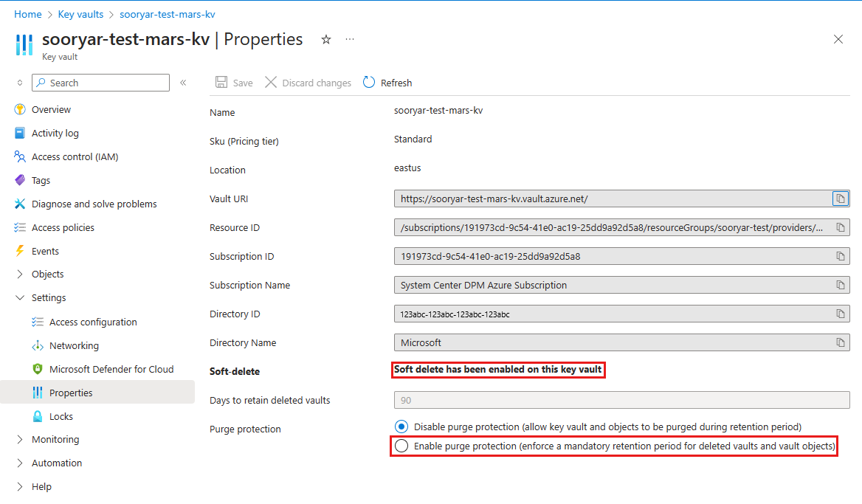This screenshot has height=504, width=862.
Task: Open Microsoft Defender for Cloud settings
Action: point(111,369)
